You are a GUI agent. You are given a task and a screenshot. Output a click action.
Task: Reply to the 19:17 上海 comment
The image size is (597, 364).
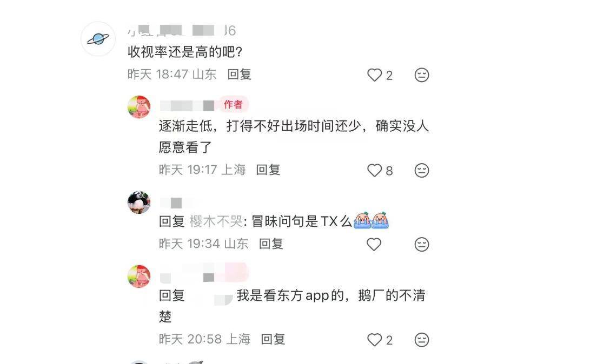pyautogui.click(x=268, y=170)
